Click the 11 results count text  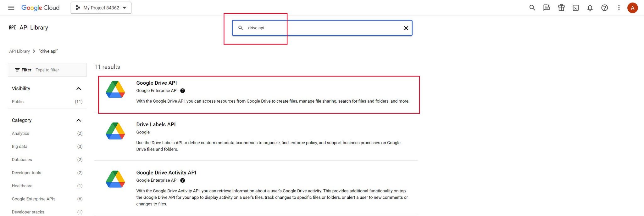(107, 67)
